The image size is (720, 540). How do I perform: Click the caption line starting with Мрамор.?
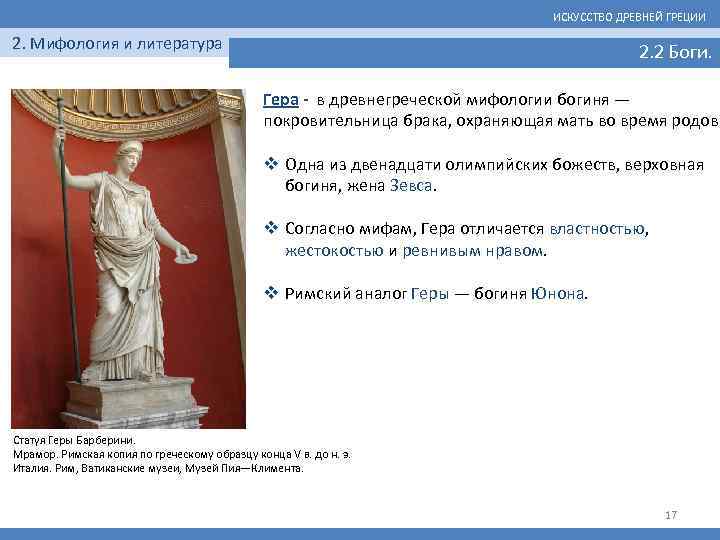tap(182, 455)
